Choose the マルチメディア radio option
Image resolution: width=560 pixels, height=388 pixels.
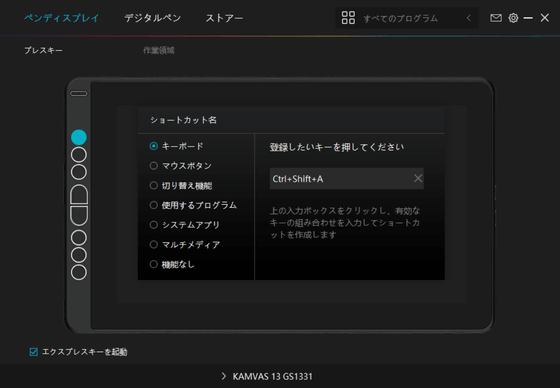pyautogui.click(x=154, y=244)
